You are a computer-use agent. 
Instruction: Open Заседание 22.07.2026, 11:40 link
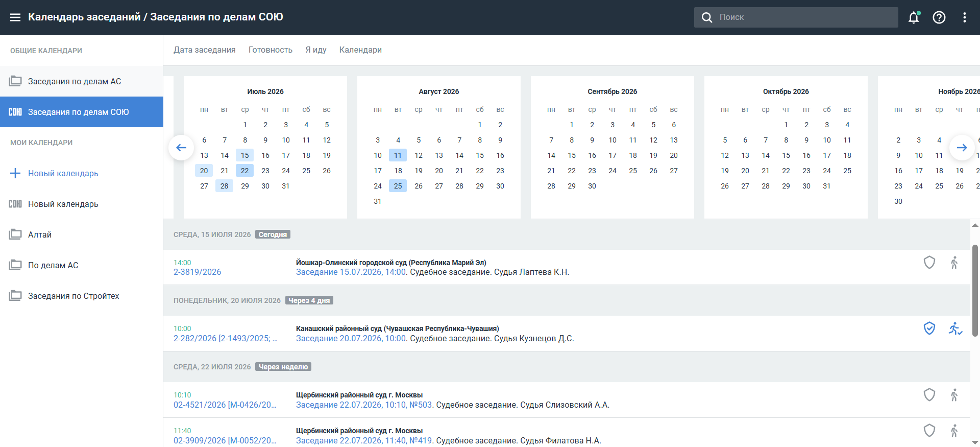coord(364,440)
